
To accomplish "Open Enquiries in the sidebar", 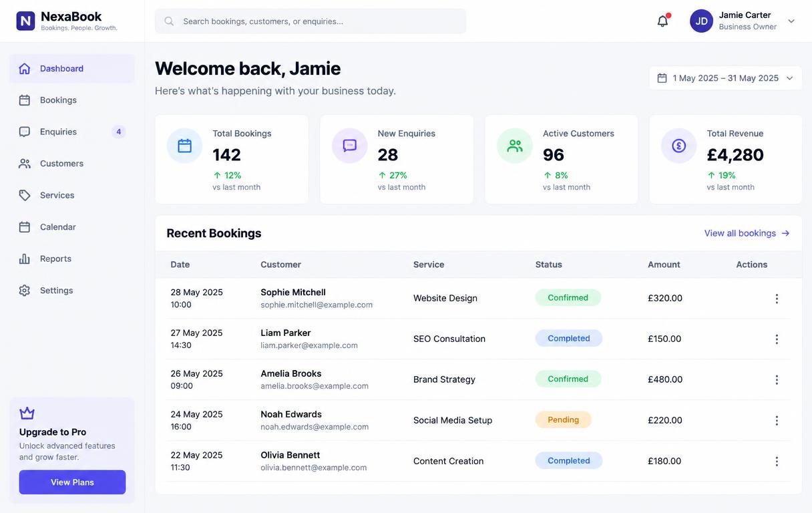I will tap(72, 132).
